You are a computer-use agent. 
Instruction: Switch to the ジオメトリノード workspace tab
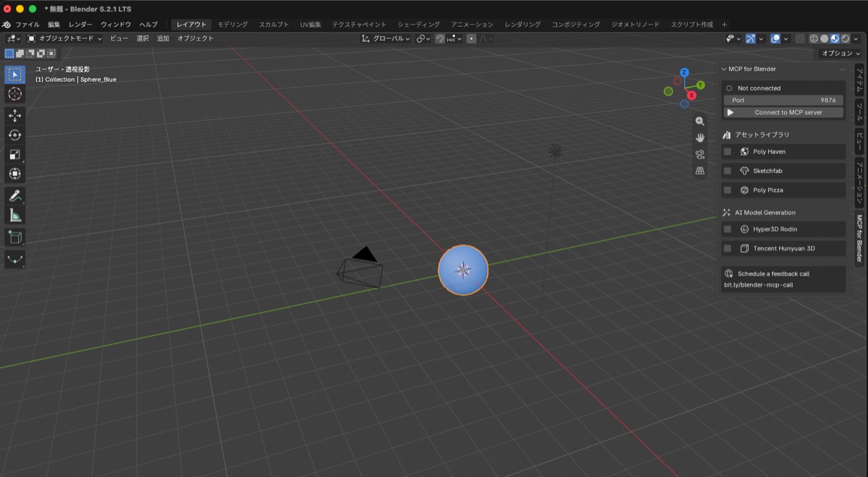(635, 24)
